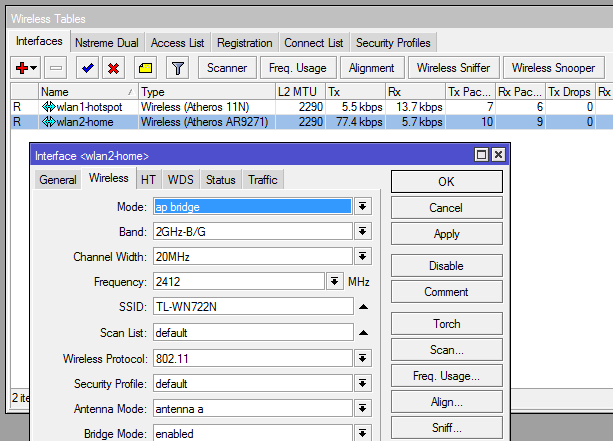Click the red X disable icon
The width and height of the screenshot is (613, 441).
[x=113, y=68]
